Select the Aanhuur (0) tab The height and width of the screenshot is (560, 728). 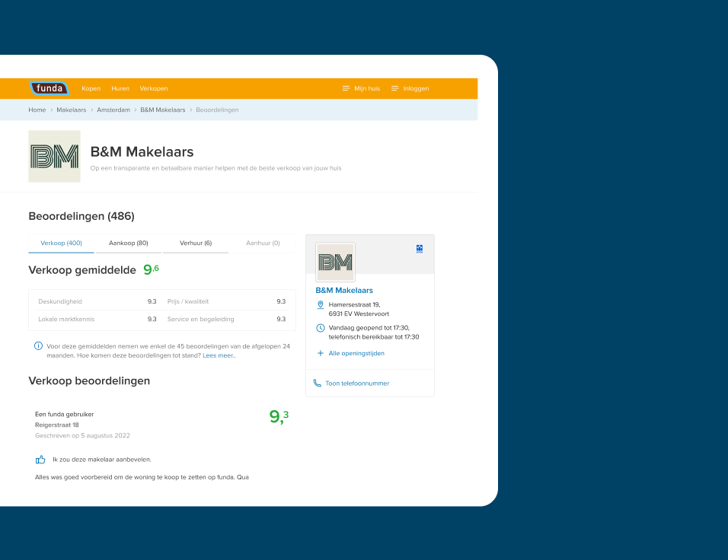(x=263, y=243)
